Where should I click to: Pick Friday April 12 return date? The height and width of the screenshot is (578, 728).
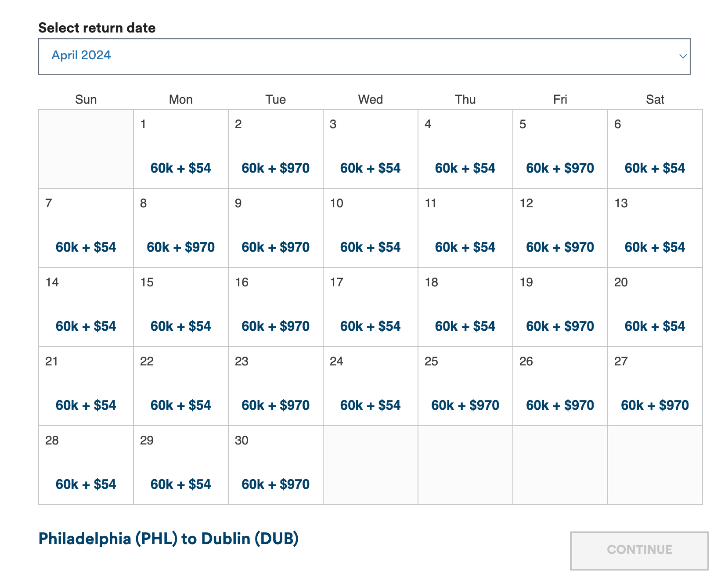pos(560,228)
